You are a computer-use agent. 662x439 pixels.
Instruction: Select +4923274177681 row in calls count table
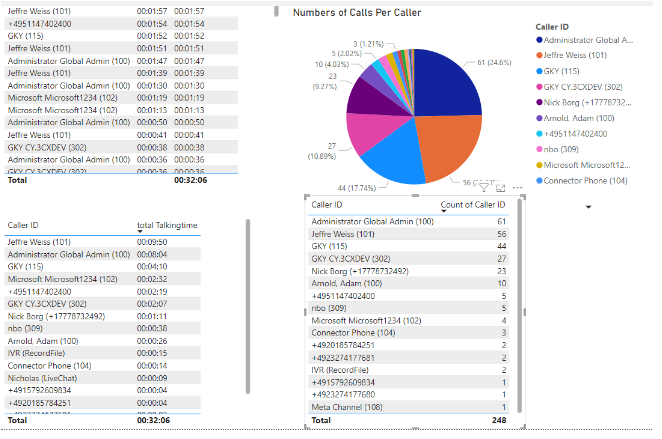409,358
